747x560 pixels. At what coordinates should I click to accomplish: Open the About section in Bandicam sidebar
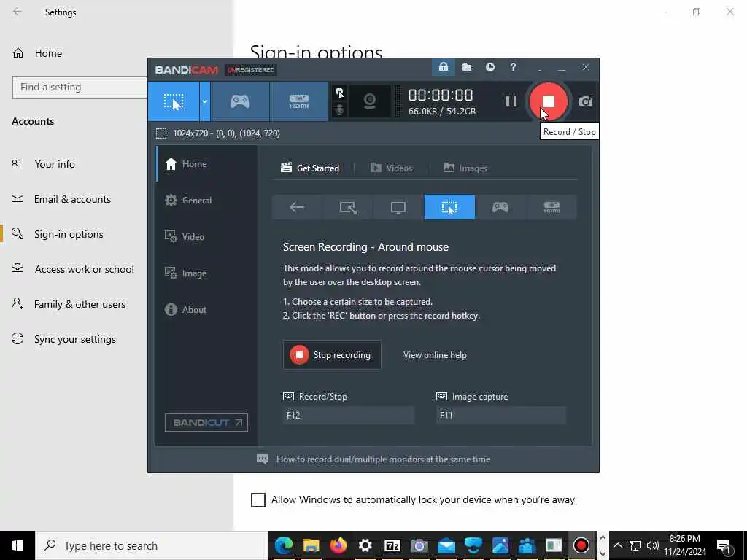coord(206,309)
